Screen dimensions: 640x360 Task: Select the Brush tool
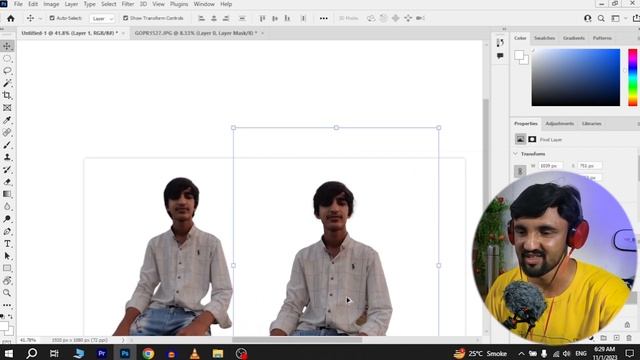[x=7, y=145]
